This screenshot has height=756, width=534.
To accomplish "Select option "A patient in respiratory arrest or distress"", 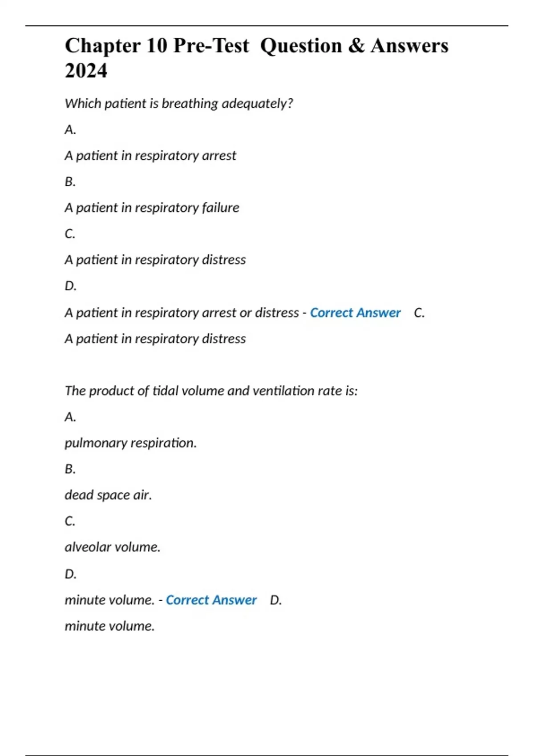I will 182,313.
